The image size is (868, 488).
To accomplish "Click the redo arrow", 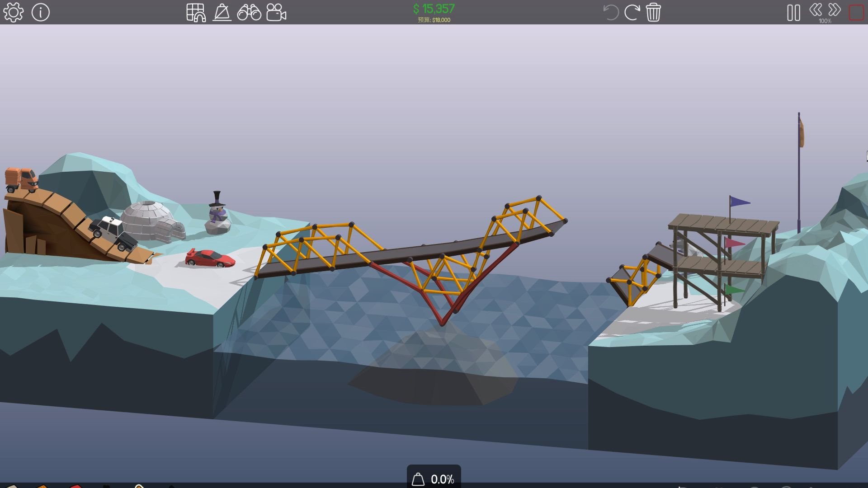I will (x=632, y=12).
